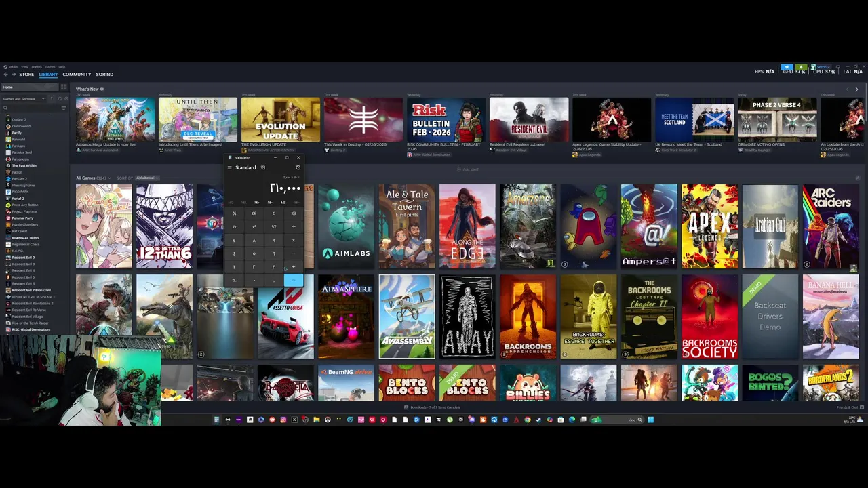
Task: Open the Astraeos Mega Update news thumbnail
Action: 115,119
